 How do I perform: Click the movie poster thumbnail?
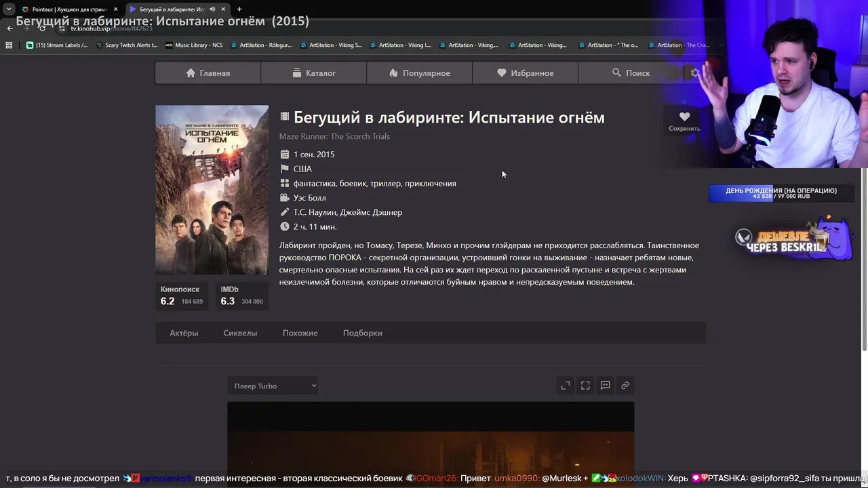[x=212, y=190]
